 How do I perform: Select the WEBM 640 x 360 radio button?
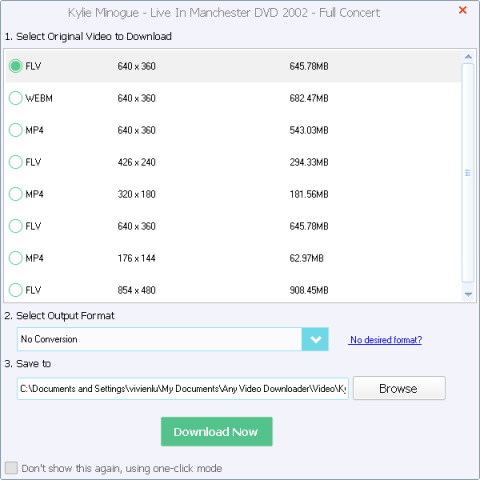pos(15,98)
